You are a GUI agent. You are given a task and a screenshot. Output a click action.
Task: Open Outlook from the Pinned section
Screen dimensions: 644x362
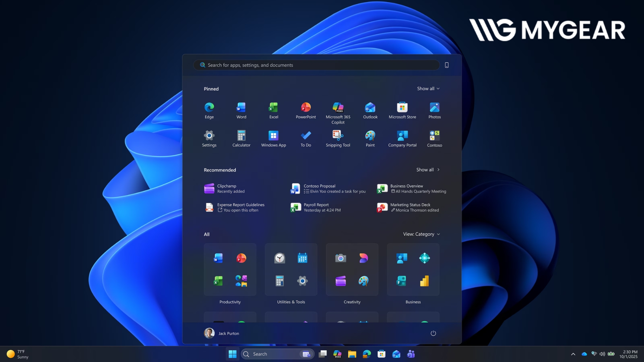point(370,111)
